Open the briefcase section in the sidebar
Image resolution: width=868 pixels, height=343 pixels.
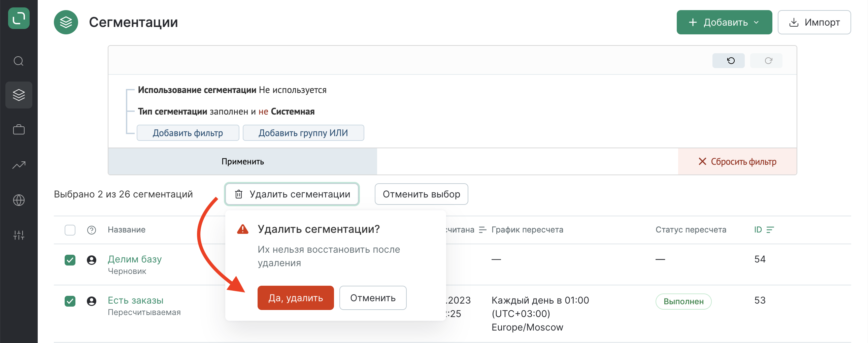pos(19,129)
